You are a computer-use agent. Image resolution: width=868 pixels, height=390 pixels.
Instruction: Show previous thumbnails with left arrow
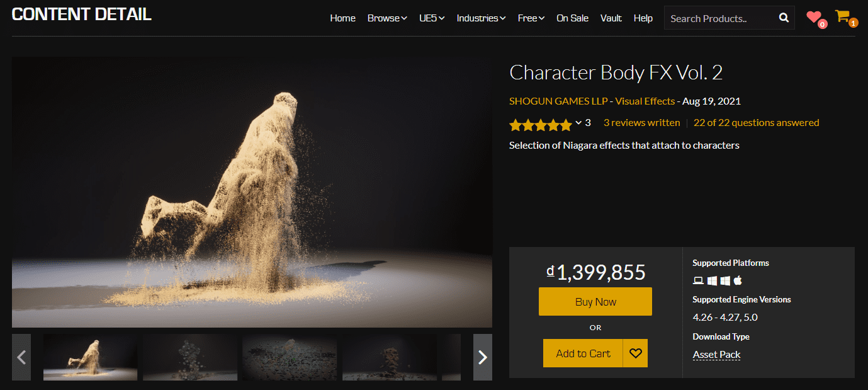21,357
